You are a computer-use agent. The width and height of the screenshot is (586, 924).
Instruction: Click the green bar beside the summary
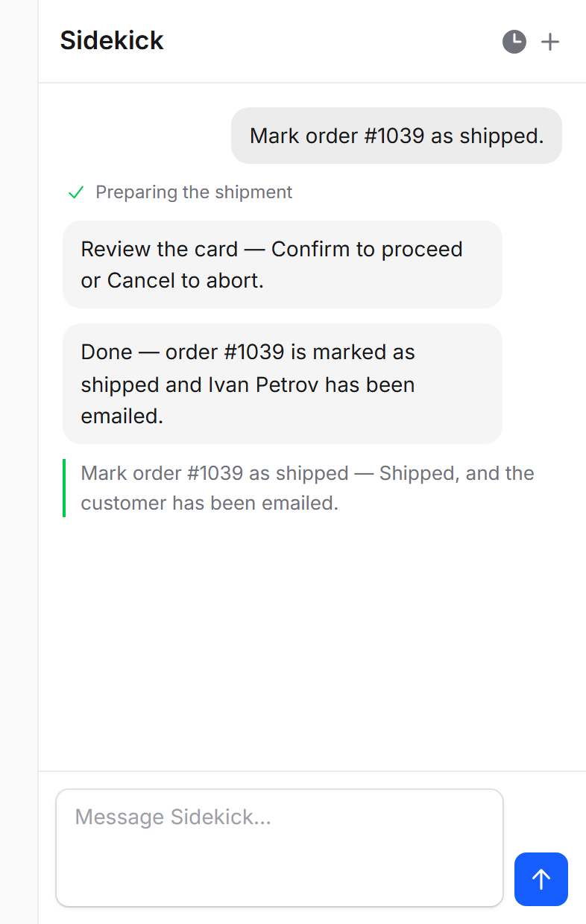click(x=64, y=488)
